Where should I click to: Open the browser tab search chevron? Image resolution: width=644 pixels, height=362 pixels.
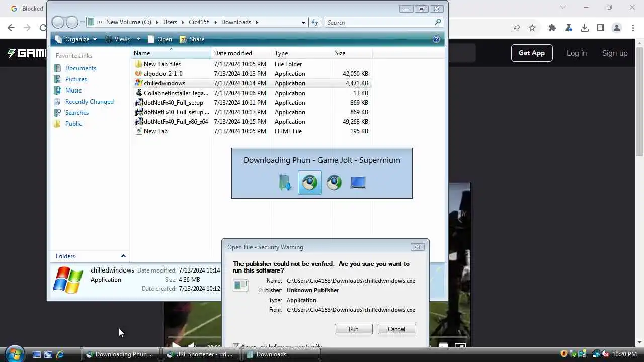(x=563, y=8)
